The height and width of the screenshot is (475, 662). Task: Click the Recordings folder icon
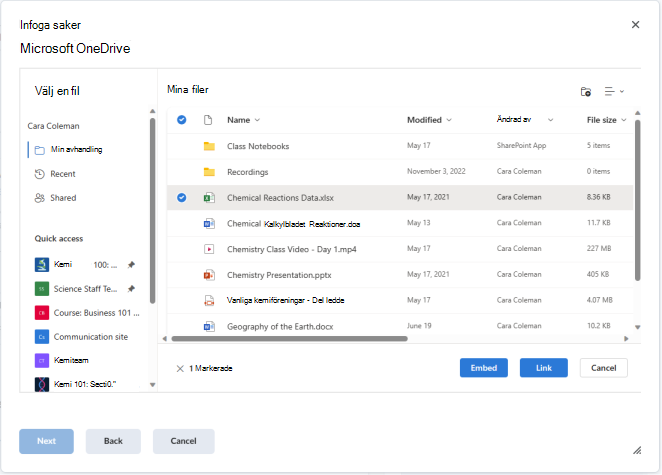tap(209, 172)
